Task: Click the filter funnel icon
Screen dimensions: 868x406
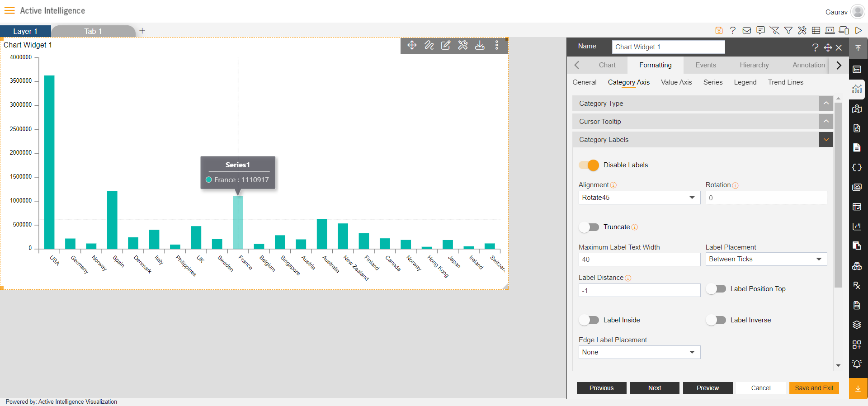Action: (x=788, y=30)
